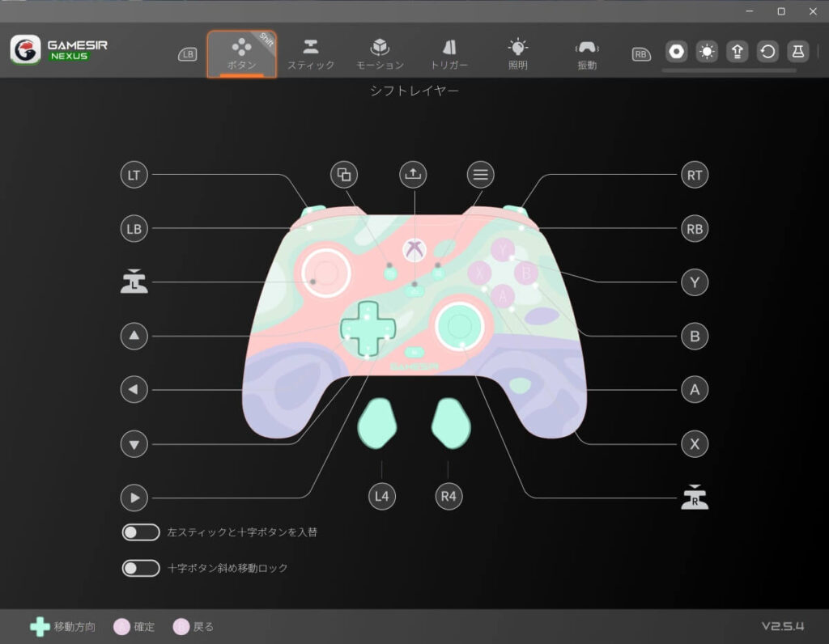829x644 pixels.
Task: Click the LB previous-tab icon in header
Action: (x=187, y=54)
